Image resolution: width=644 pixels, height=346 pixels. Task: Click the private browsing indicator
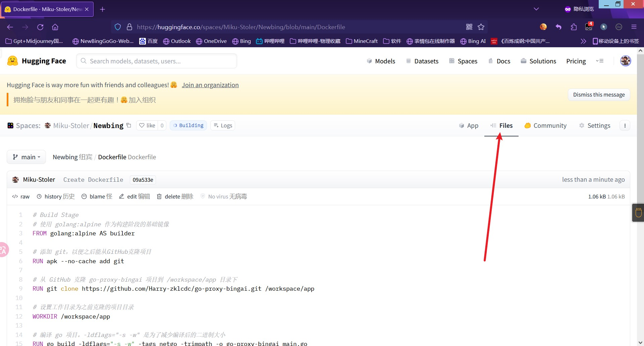click(x=579, y=9)
